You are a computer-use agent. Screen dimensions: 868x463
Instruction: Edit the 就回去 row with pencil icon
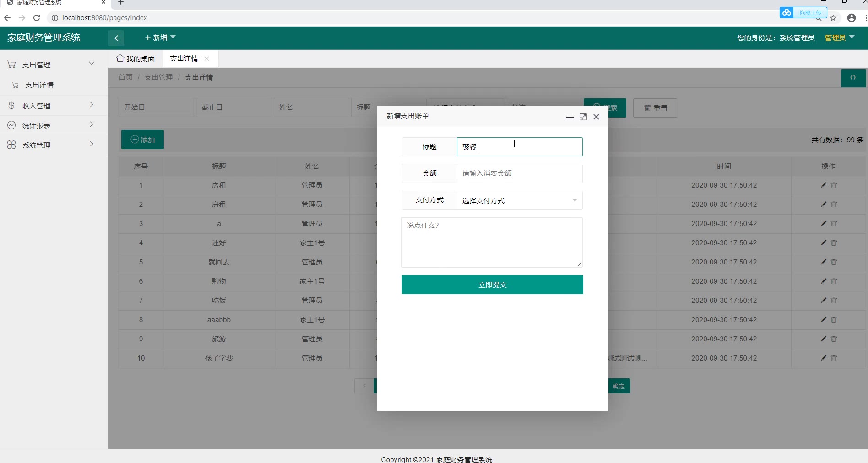click(824, 262)
